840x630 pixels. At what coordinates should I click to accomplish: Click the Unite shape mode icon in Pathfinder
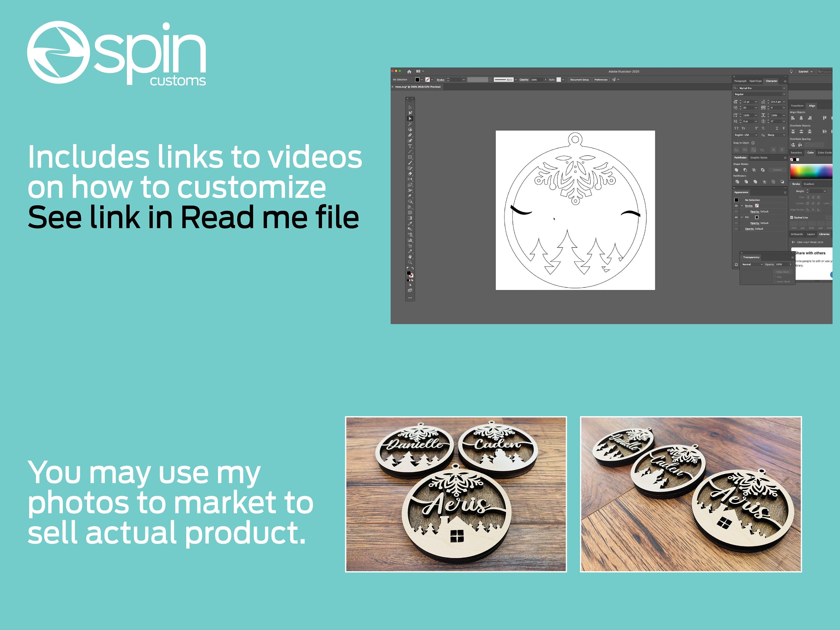736,170
